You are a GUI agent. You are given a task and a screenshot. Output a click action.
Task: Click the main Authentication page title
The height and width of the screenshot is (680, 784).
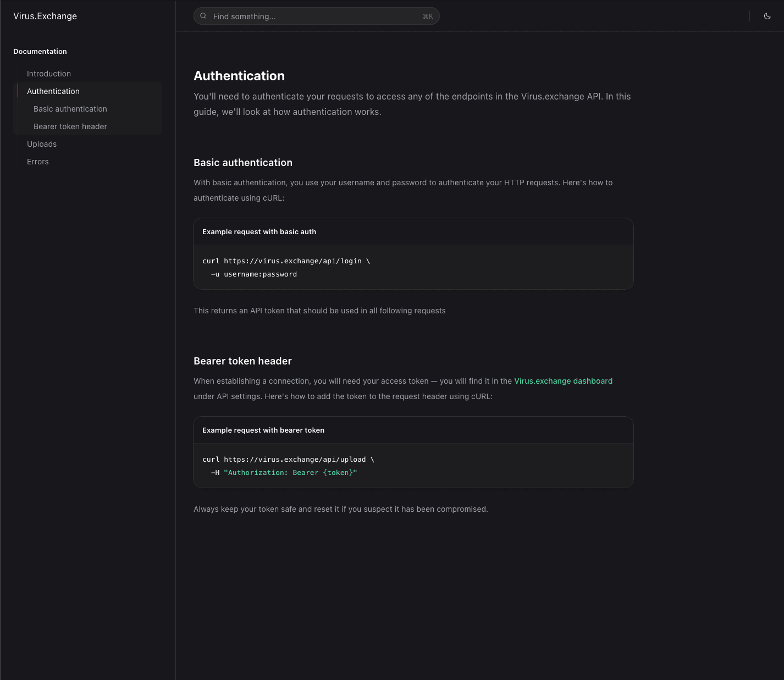click(x=239, y=76)
